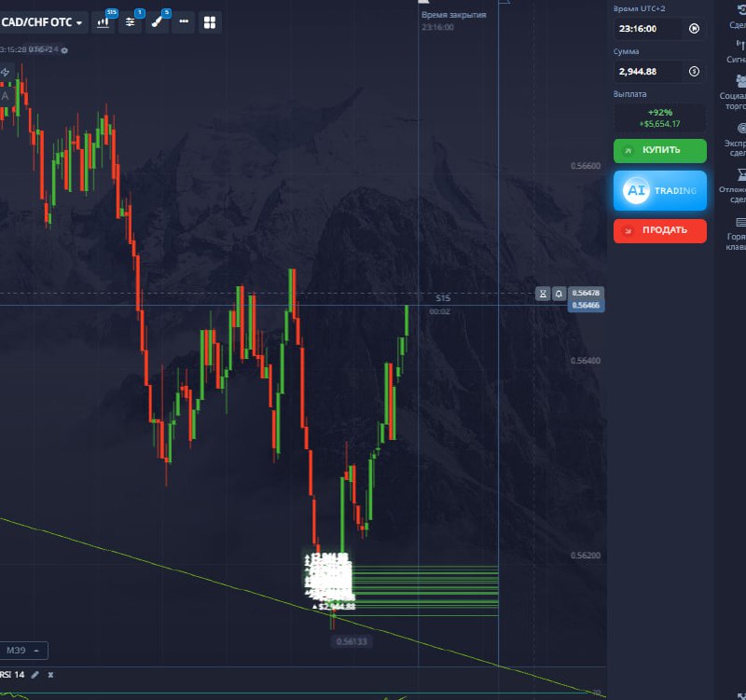
Task: Toggle the amount currency dollar icon
Action: click(x=693, y=71)
